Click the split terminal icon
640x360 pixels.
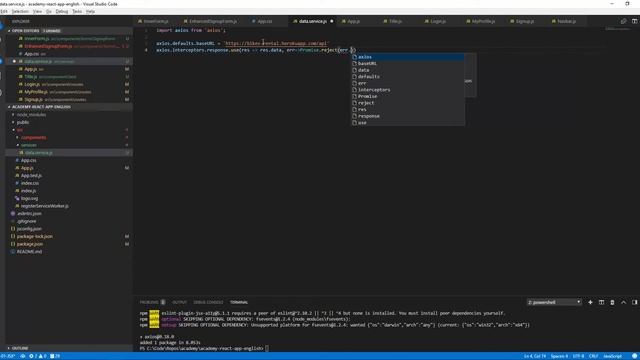601,302
